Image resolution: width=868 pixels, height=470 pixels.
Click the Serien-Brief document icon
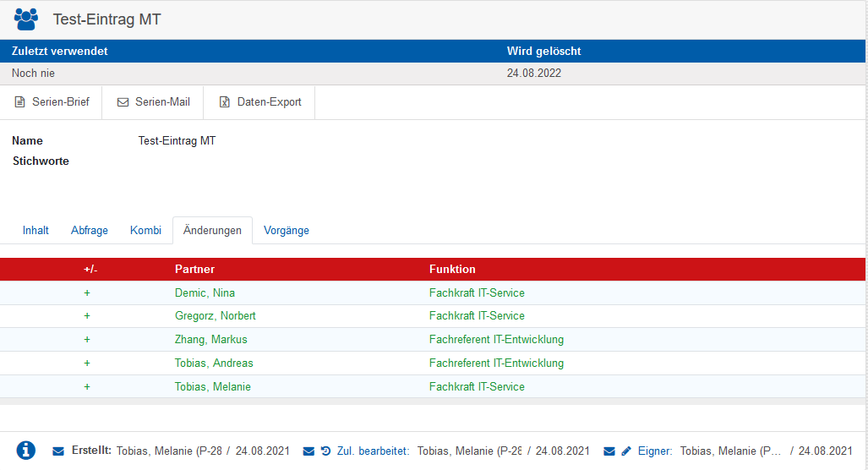click(x=20, y=102)
